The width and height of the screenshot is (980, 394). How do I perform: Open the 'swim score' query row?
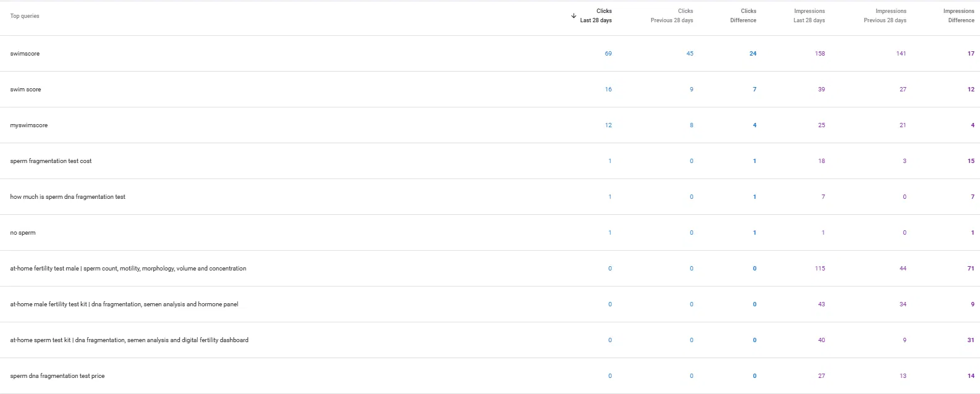(490, 90)
